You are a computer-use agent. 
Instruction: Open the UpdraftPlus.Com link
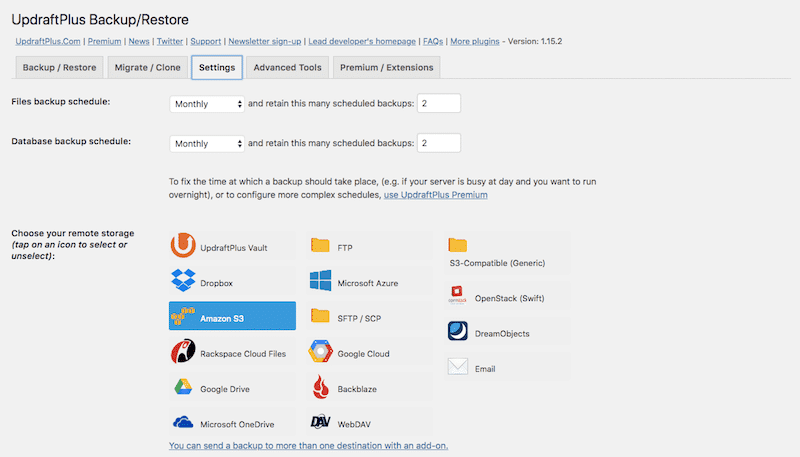pos(48,41)
